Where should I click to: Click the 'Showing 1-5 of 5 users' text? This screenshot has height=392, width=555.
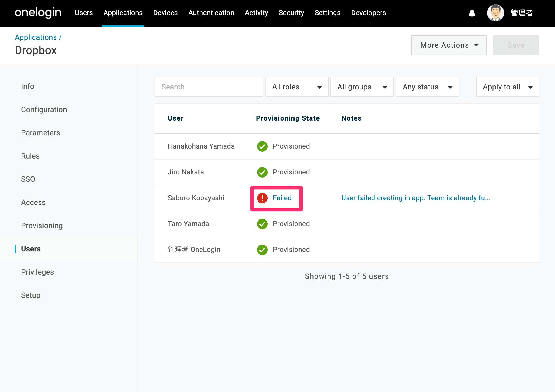pyautogui.click(x=347, y=276)
